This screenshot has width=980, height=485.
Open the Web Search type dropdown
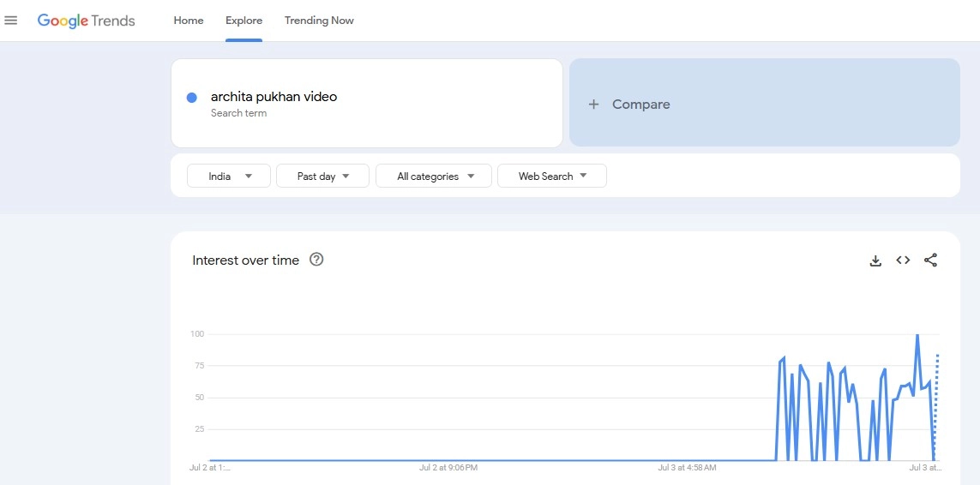point(552,176)
